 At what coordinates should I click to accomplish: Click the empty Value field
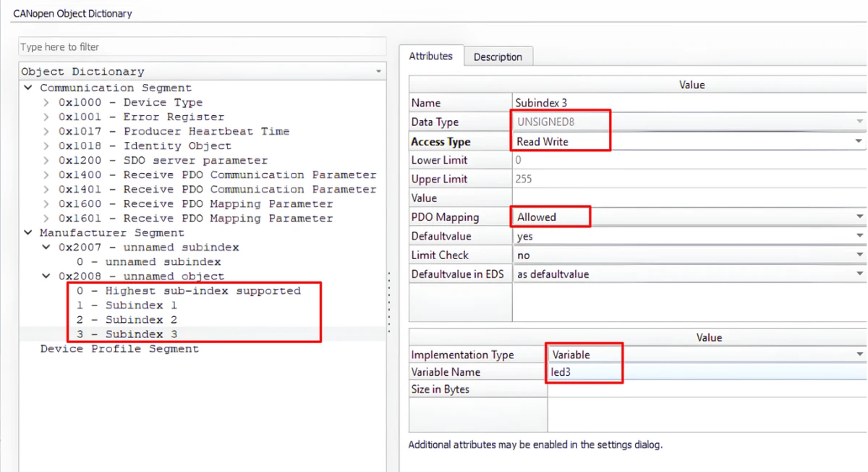point(689,198)
